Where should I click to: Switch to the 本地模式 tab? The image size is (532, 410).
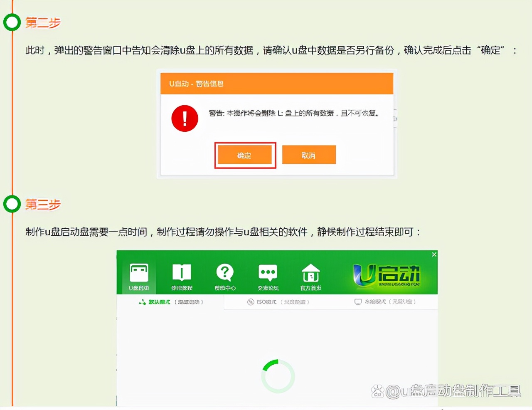385,301
